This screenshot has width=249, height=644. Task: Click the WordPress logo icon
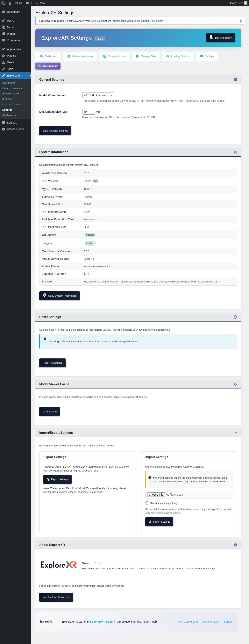(x=4, y=3)
